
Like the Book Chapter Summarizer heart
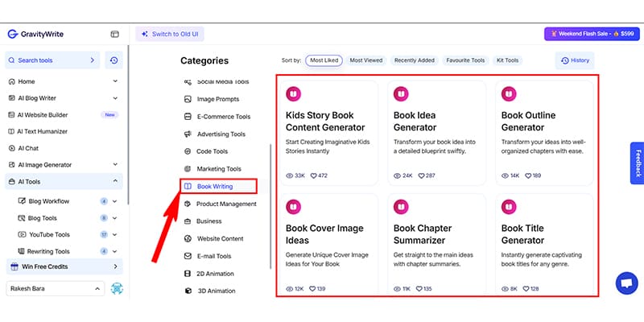tap(419, 289)
